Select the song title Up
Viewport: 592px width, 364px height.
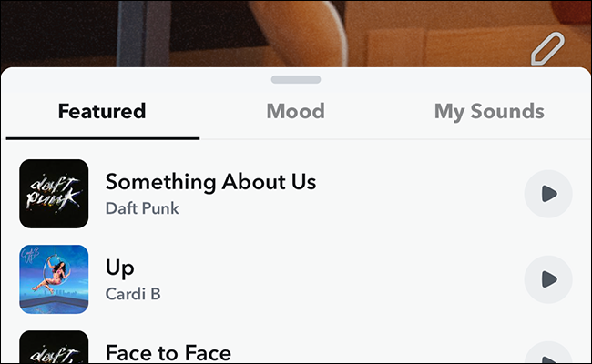(x=120, y=268)
